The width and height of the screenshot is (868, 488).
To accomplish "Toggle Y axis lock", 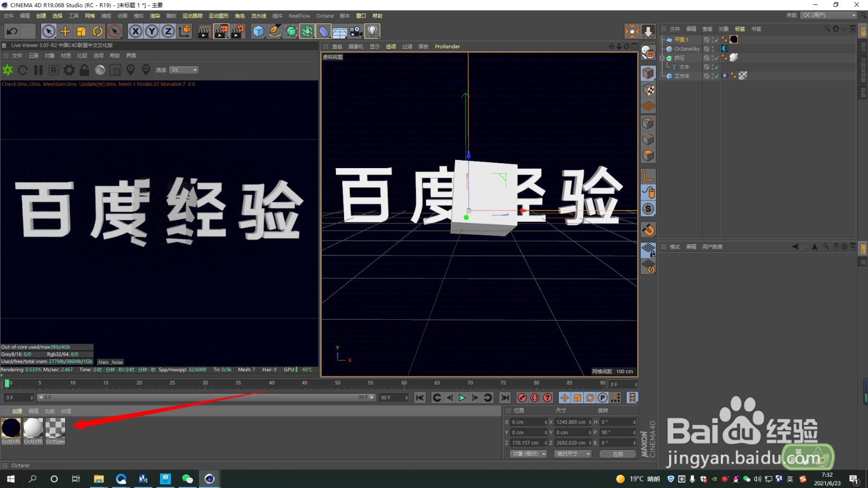I will [152, 31].
